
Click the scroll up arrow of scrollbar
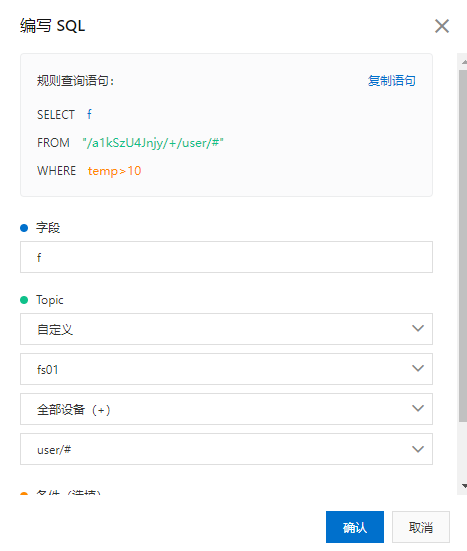464,62
